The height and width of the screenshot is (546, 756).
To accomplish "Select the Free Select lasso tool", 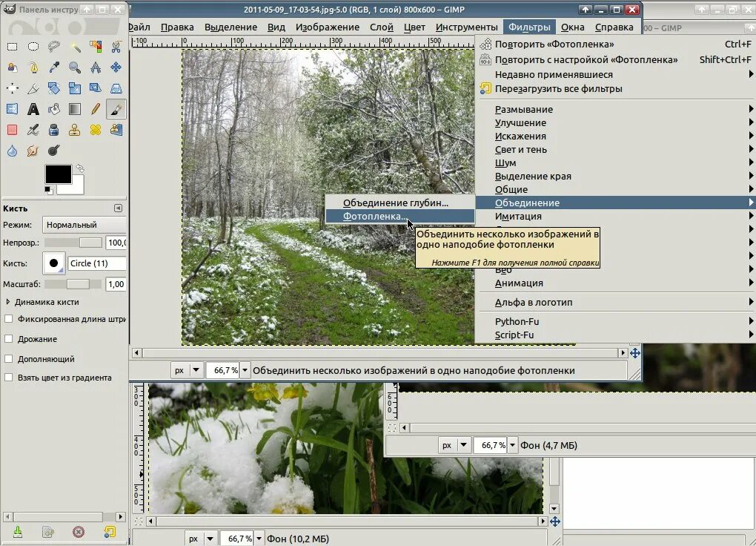I will (53, 47).
